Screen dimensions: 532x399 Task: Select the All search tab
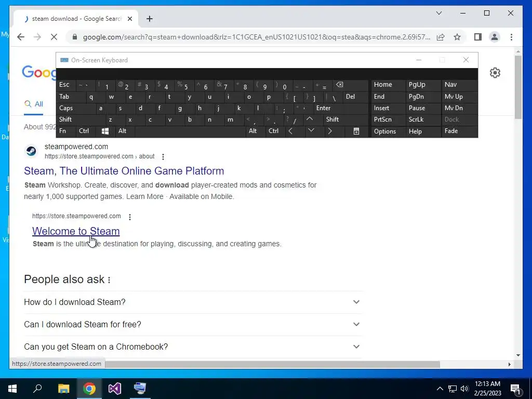tap(34, 104)
